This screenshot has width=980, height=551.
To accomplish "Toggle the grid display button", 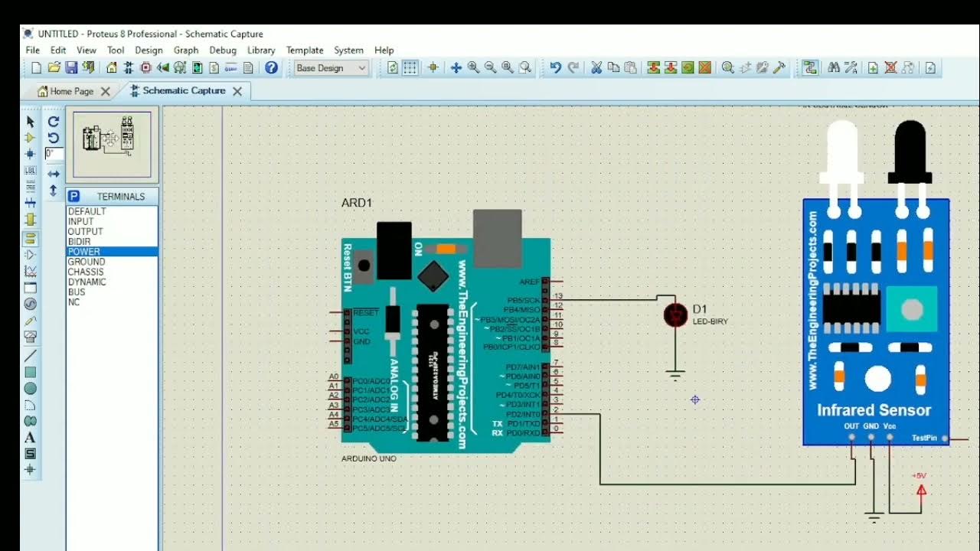I will 410,68.
